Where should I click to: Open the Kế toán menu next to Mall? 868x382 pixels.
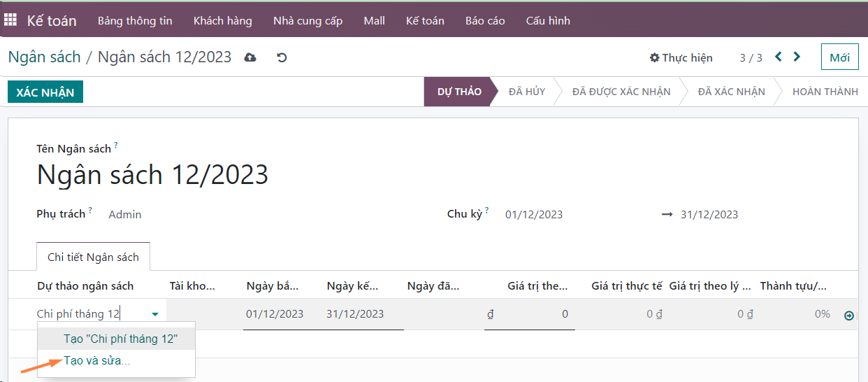point(425,20)
